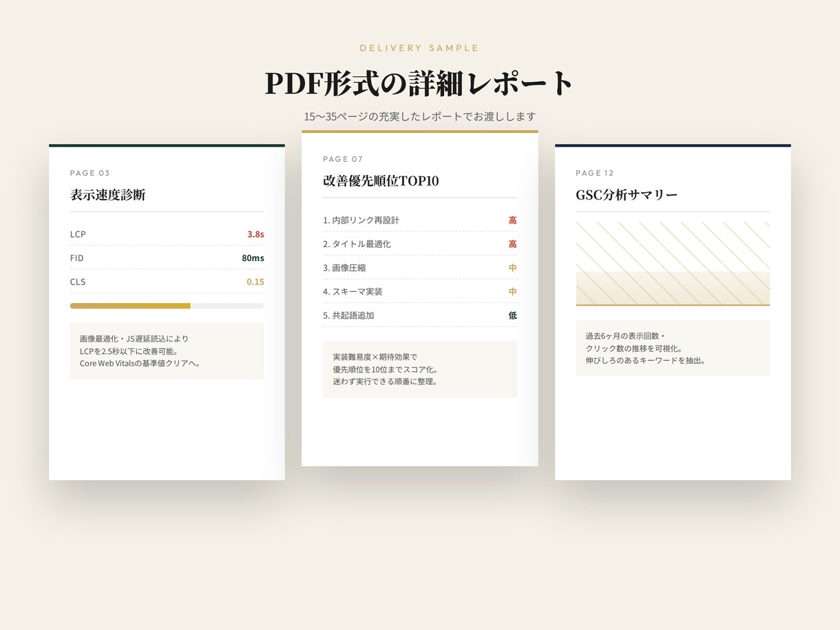Click the 中 priority for 画像圧縮
The width and height of the screenshot is (840, 630).
tap(512, 268)
